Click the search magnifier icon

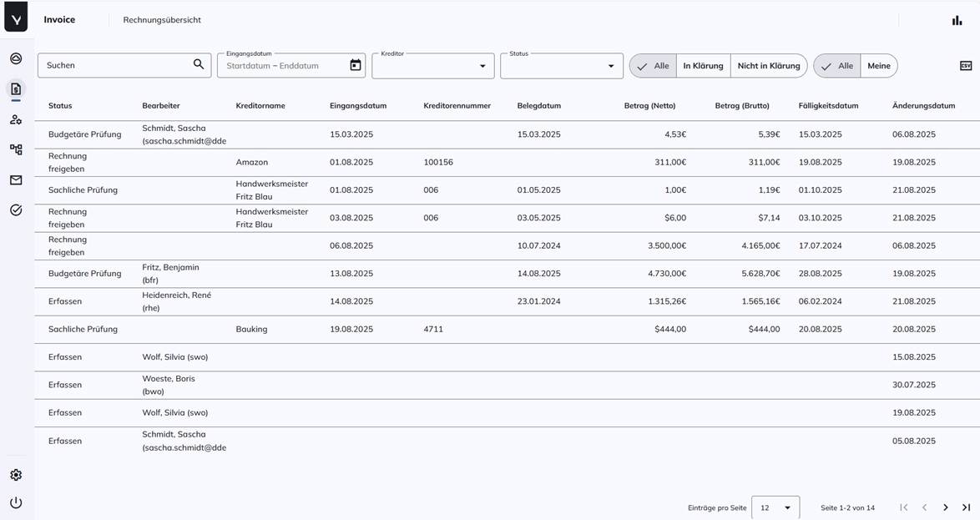(x=199, y=64)
